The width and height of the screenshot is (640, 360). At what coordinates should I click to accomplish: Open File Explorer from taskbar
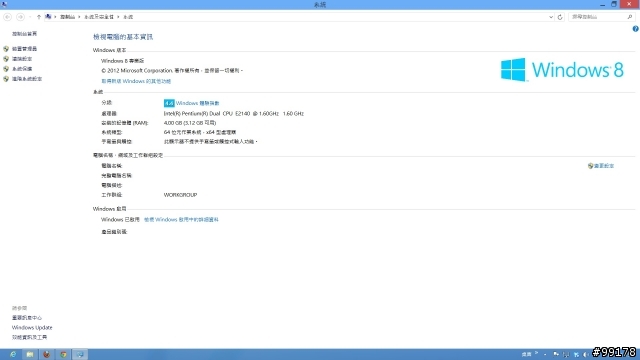point(29,354)
